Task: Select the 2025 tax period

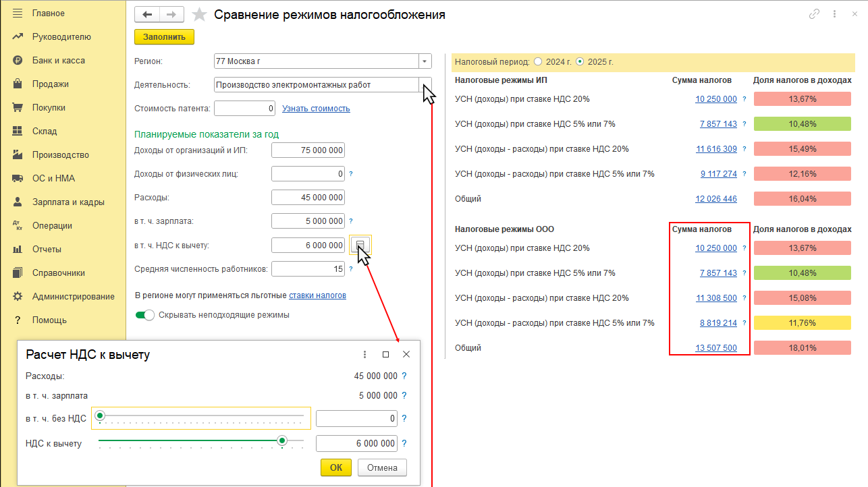Action: coord(580,61)
